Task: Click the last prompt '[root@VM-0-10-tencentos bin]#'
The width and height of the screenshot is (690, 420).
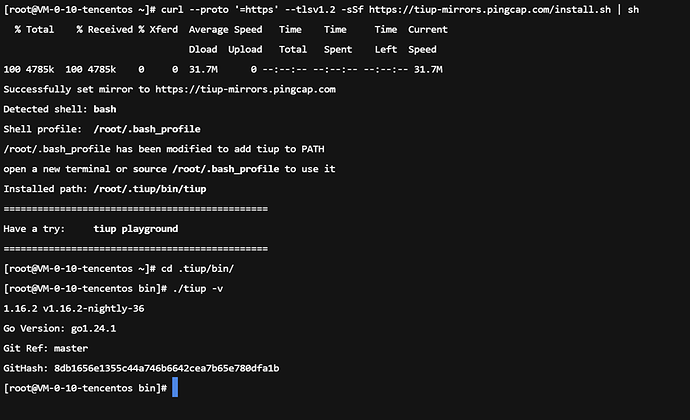Action: 85,388
